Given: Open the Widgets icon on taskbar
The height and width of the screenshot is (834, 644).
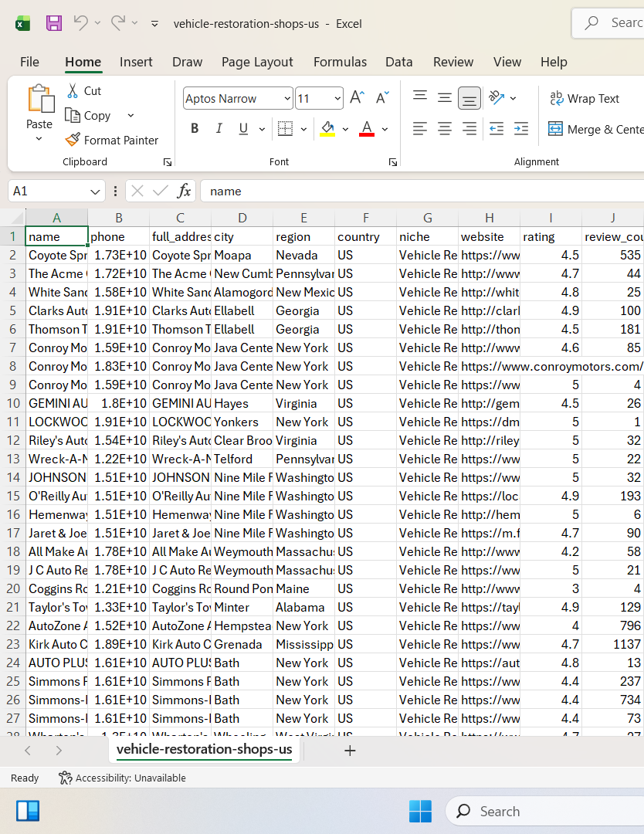Looking at the screenshot, I should [x=28, y=811].
